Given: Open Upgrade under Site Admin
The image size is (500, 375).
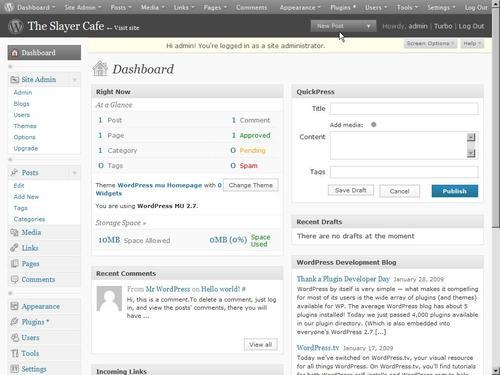Looking at the screenshot, I should [x=26, y=148].
